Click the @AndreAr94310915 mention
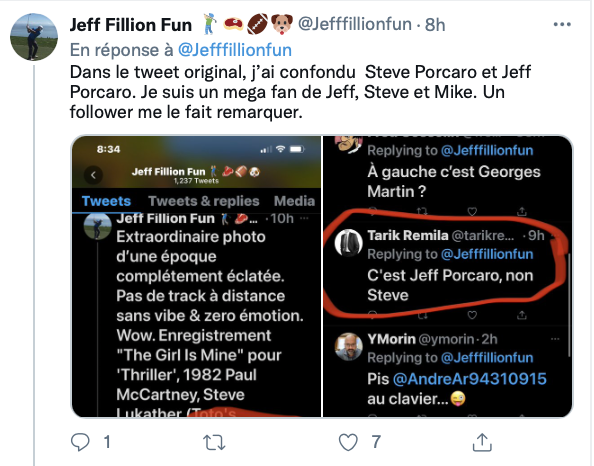The height and width of the screenshot is (466, 594). coord(470,379)
